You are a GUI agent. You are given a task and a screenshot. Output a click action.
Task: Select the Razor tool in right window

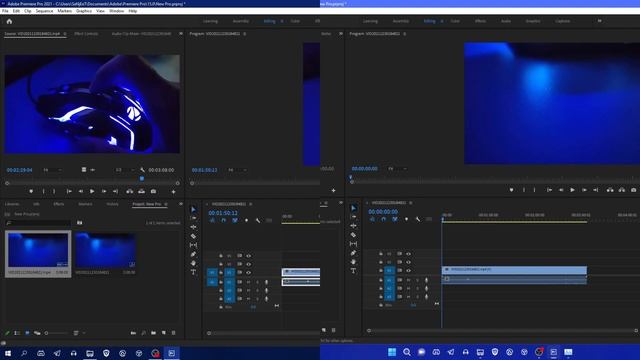(x=353, y=235)
